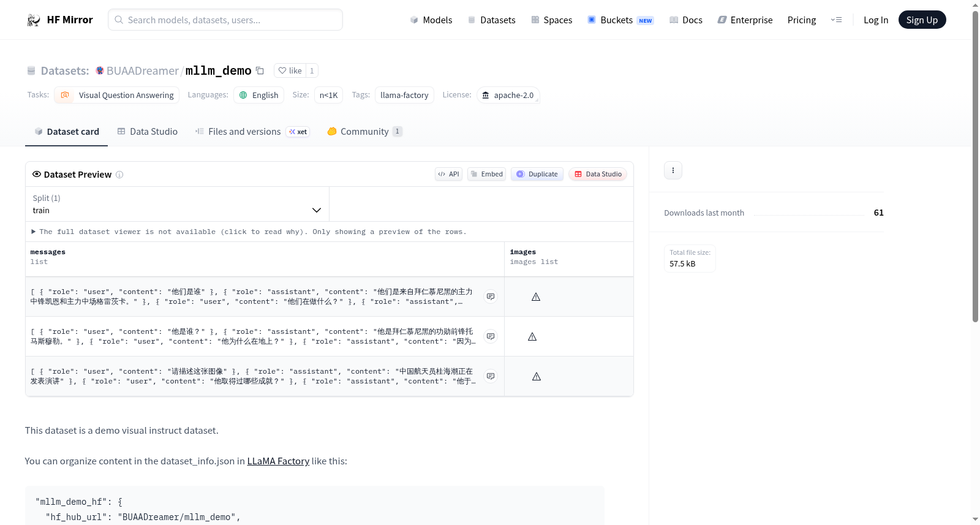Click the third row's messages cell text
Viewport: 980px width, 525px height.
point(252,376)
